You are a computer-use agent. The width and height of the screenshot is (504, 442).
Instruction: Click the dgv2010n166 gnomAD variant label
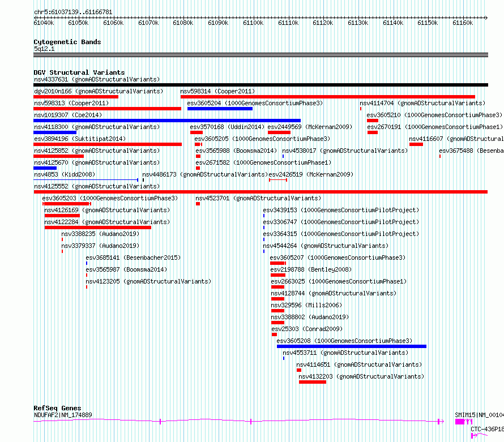click(99, 91)
